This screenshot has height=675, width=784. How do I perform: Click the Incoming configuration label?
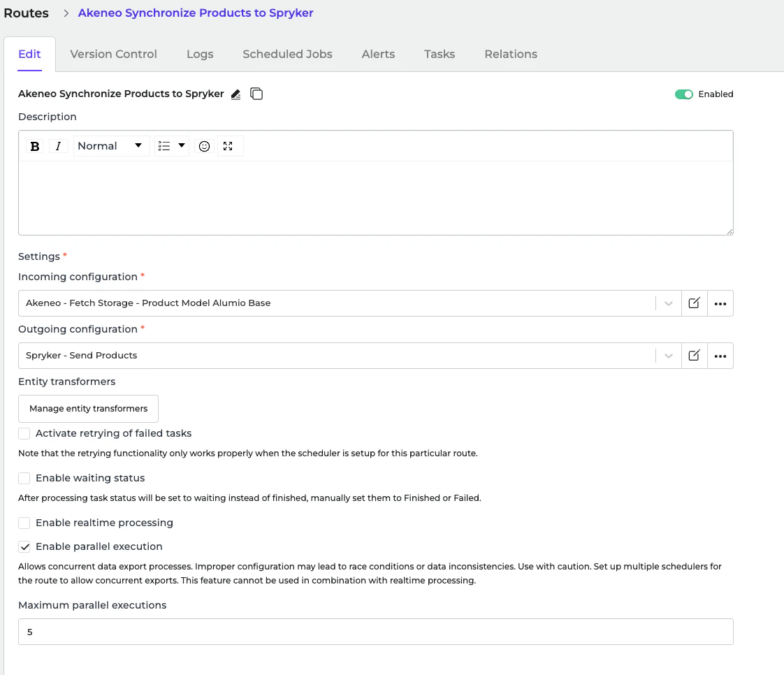coord(78,277)
